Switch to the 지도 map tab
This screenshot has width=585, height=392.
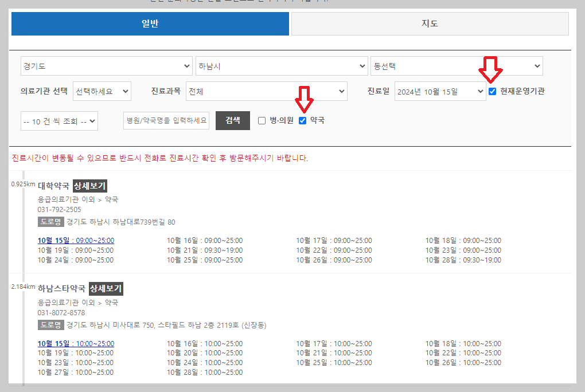[x=430, y=23]
